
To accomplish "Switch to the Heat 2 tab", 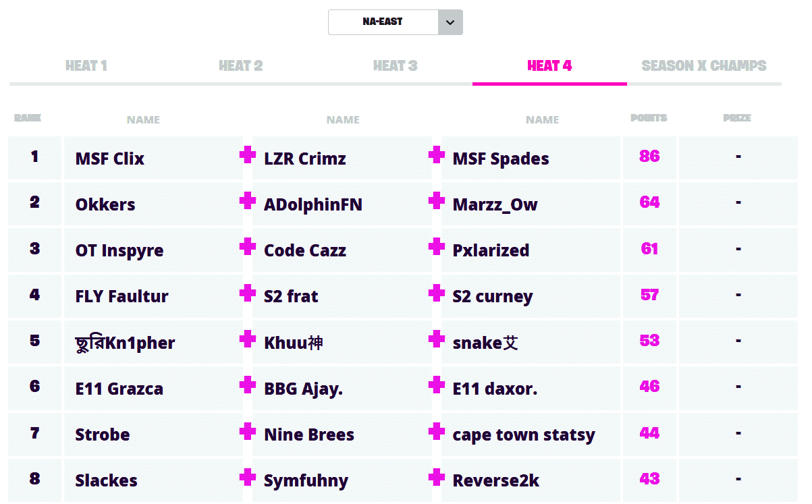I will (x=241, y=66).
